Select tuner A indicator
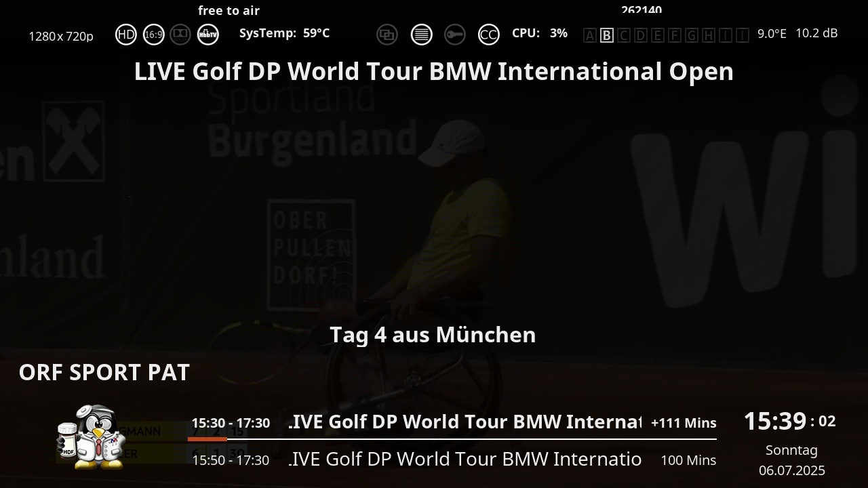 point(590,35)
